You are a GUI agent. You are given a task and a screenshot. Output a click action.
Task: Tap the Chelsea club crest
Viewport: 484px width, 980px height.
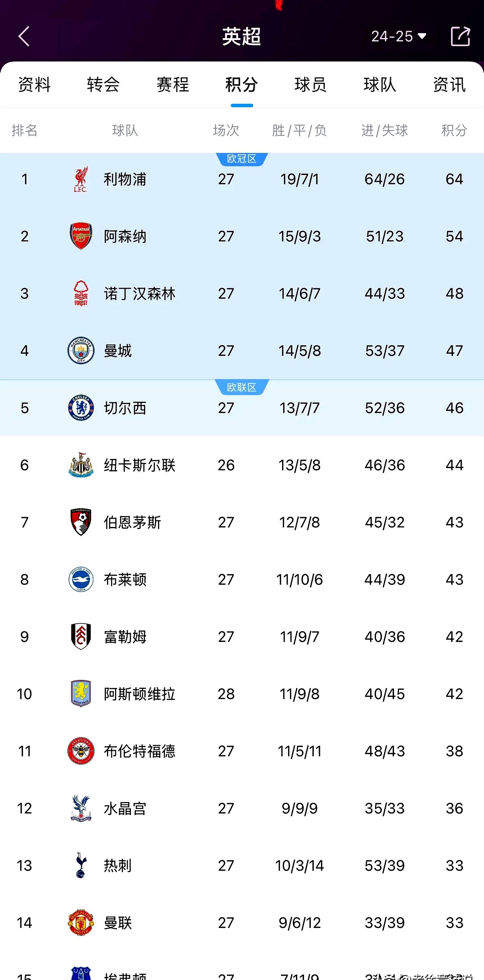pos(81,408)
